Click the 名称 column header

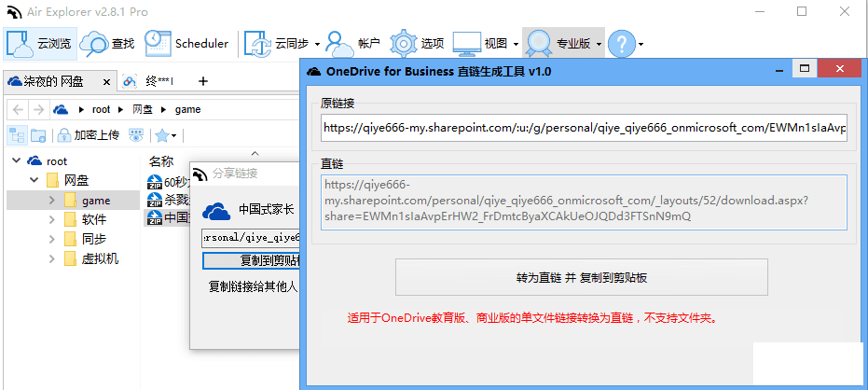pos(161,161)
